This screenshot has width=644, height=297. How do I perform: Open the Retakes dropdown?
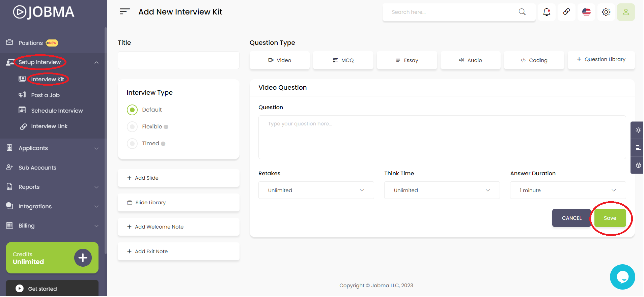pos(316,190)
